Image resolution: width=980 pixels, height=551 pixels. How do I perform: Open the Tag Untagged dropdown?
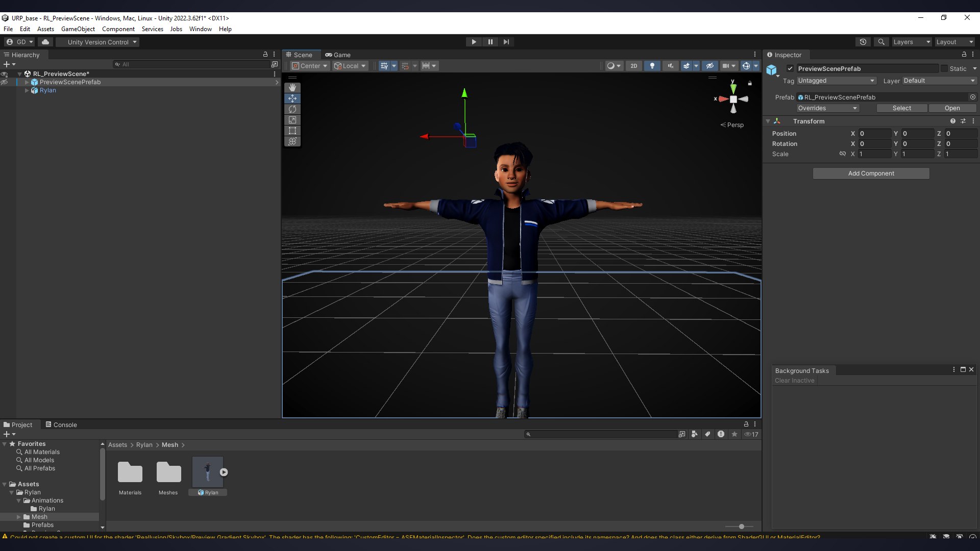point(837,81)
